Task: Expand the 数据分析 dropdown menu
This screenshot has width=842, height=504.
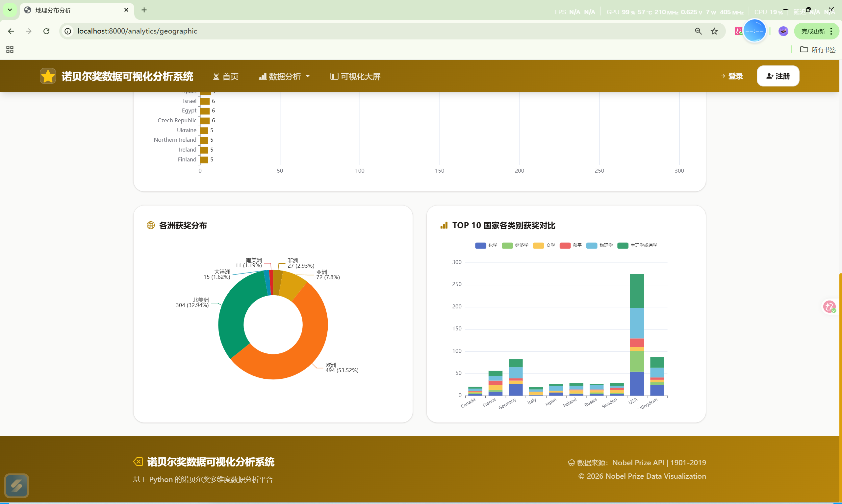Action: click(284, 76)
